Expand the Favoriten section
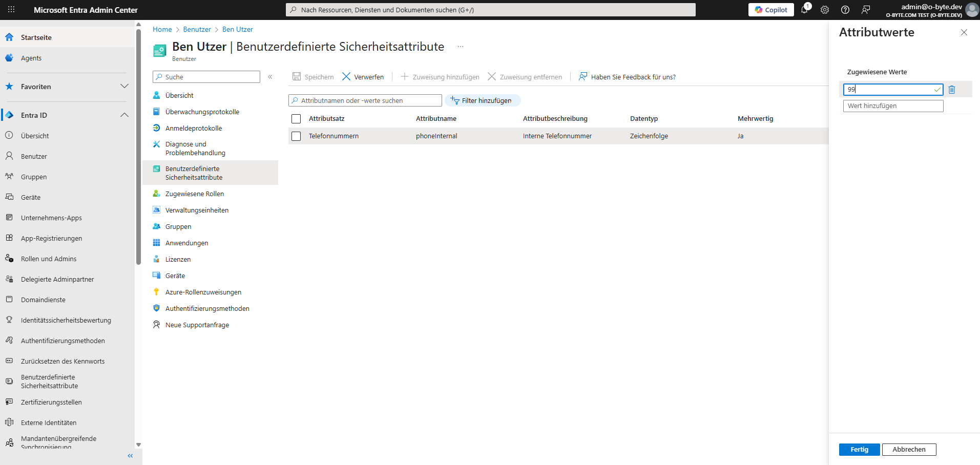980x465 pixels. [x=124, y=87]
